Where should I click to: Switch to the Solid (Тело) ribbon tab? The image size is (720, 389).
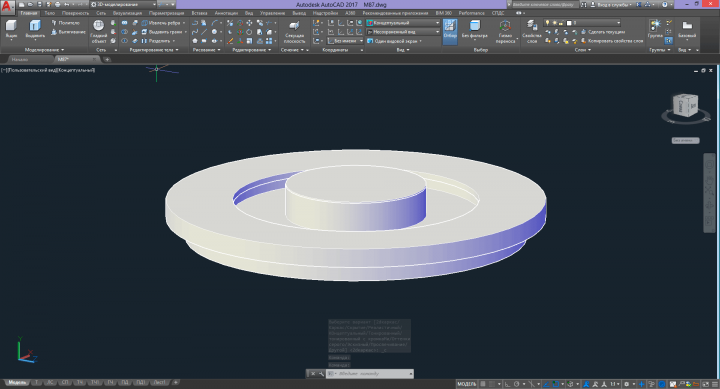pos(50,13)
